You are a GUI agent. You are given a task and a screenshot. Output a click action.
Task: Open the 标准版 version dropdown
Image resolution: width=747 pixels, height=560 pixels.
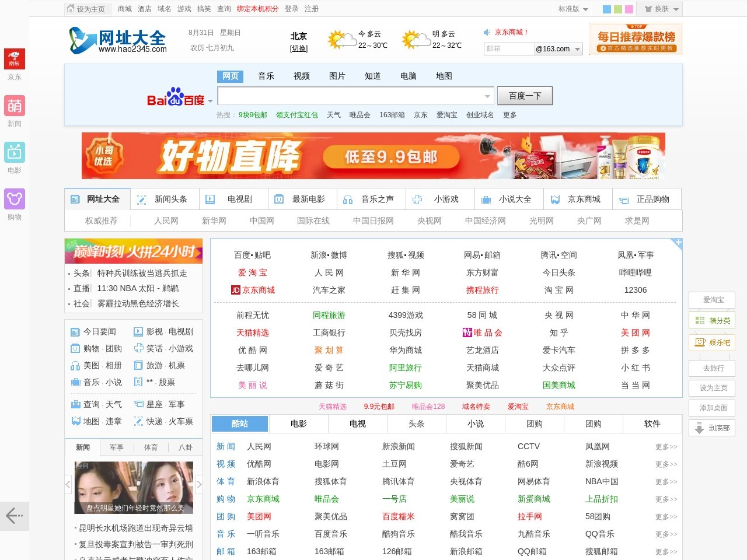tap(573, 9)
